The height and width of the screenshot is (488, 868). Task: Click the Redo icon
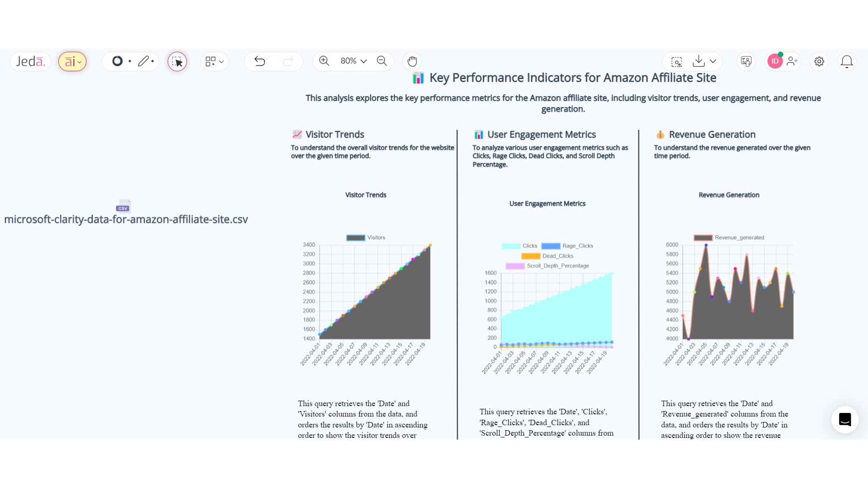click(288, 61)
